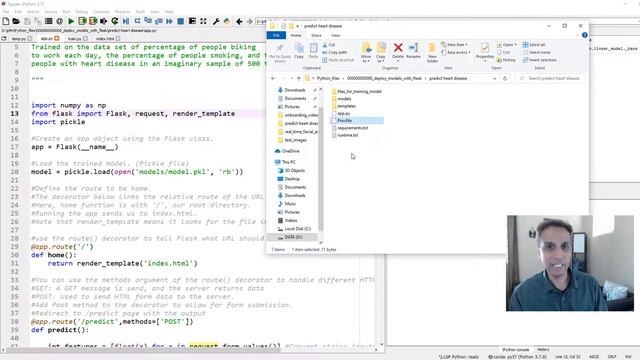The height and width of the screenshot is (360, 640).
Task: Open the Quick Access Toolbar customize arrow
Action: pyautogui.click(x=298, y=26)
